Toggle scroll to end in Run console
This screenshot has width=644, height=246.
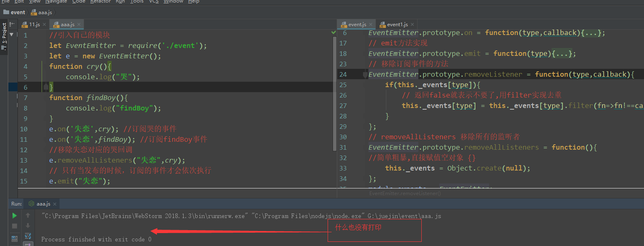click(x=28, y=244)
